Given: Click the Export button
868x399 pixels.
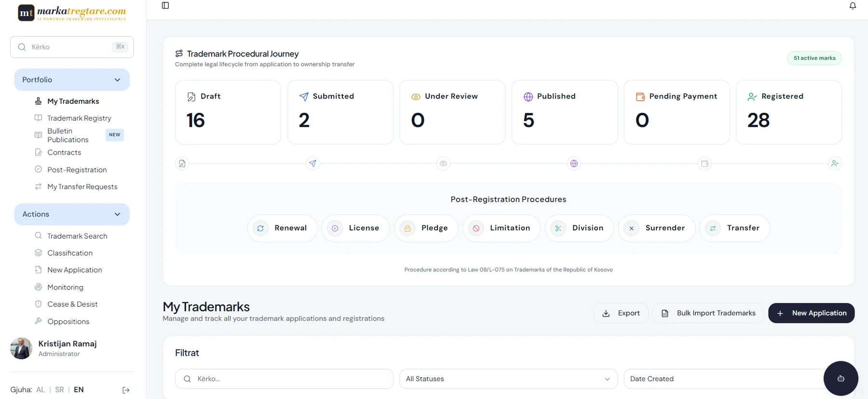Looking at the screenshot, I should pos(621,313).
